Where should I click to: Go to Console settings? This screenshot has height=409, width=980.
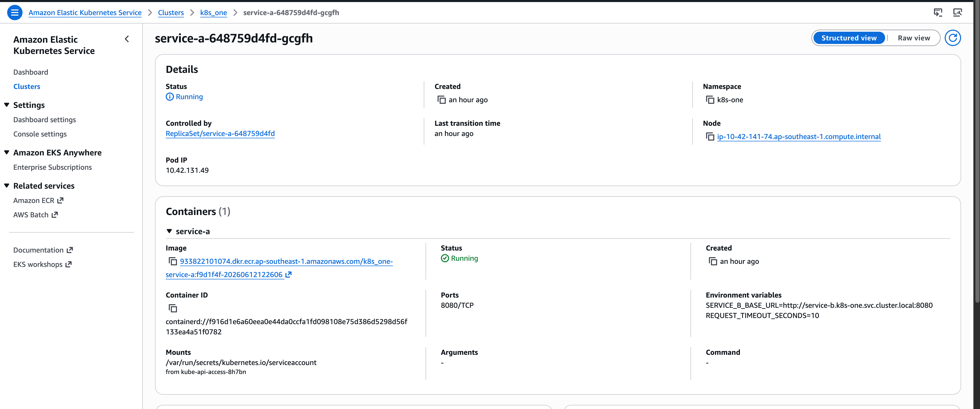point(40,134)
